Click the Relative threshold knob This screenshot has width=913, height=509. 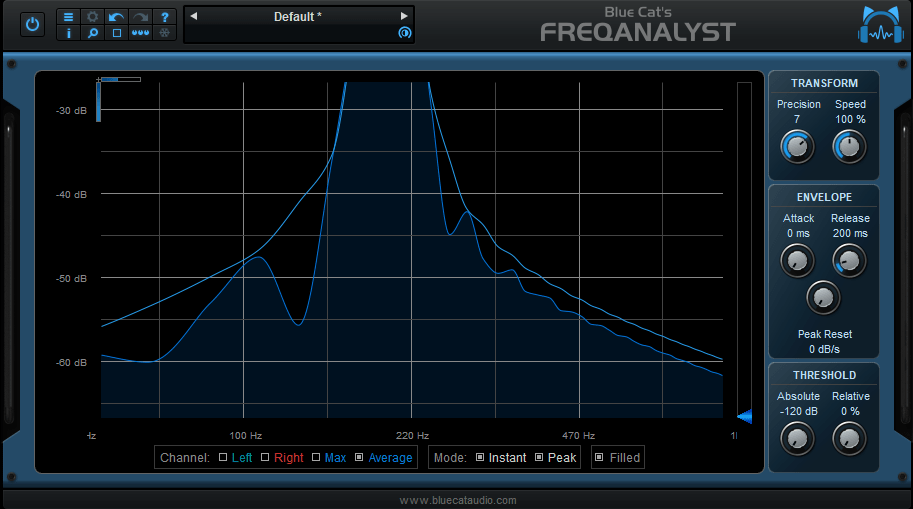[849, 439]
